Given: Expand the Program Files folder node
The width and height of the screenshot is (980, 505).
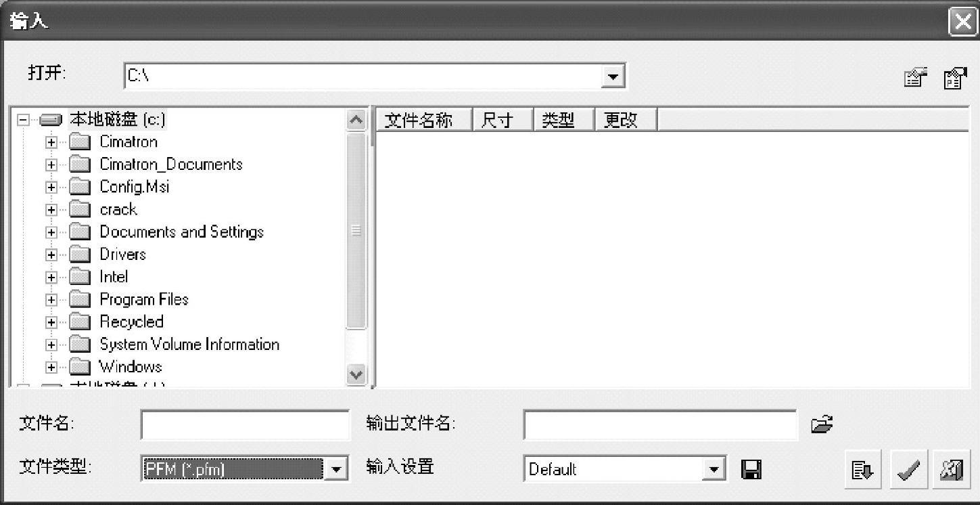Looking at the screenshot, I should click(x=51, y=299).
